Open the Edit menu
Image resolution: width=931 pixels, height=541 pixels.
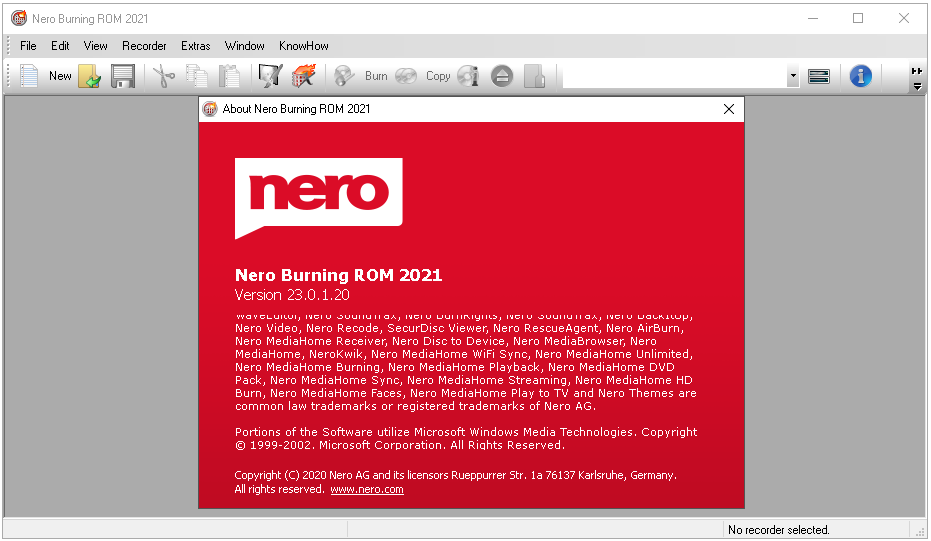coord(60,46)
